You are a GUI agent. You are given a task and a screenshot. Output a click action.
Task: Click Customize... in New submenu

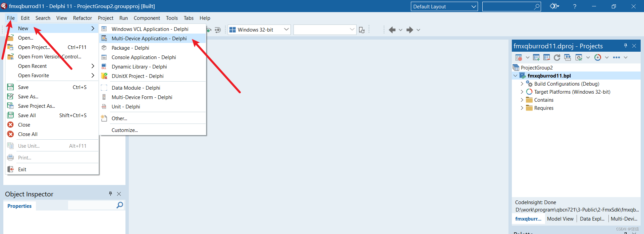click(153, 130)
